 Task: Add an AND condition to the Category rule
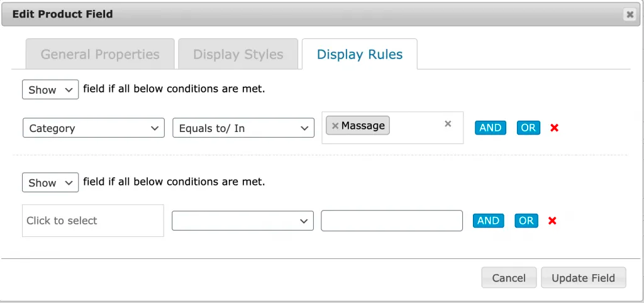[x=490, y=128]
